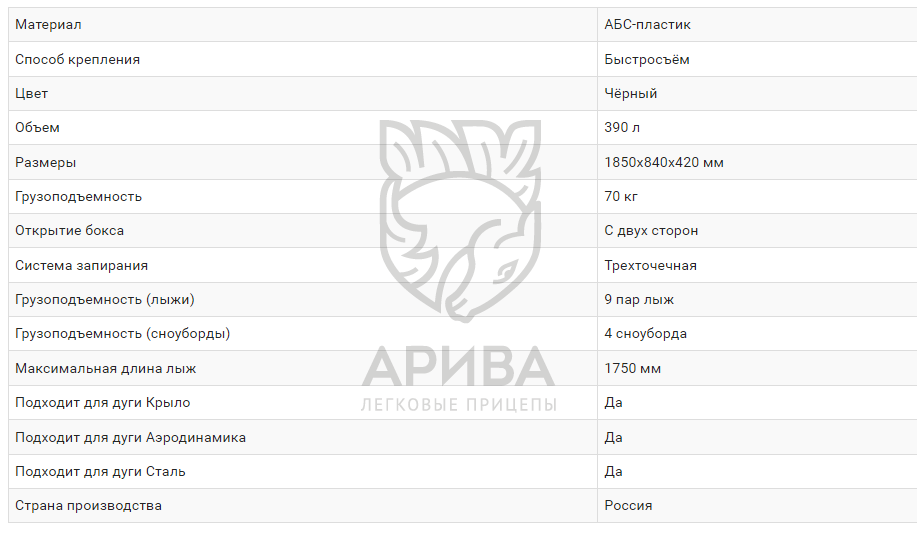The height and width of the screenshot is (534, 917).
Task: Select the 'Подходит для дуги Крыло' label
Action: (x=102, y=402)
